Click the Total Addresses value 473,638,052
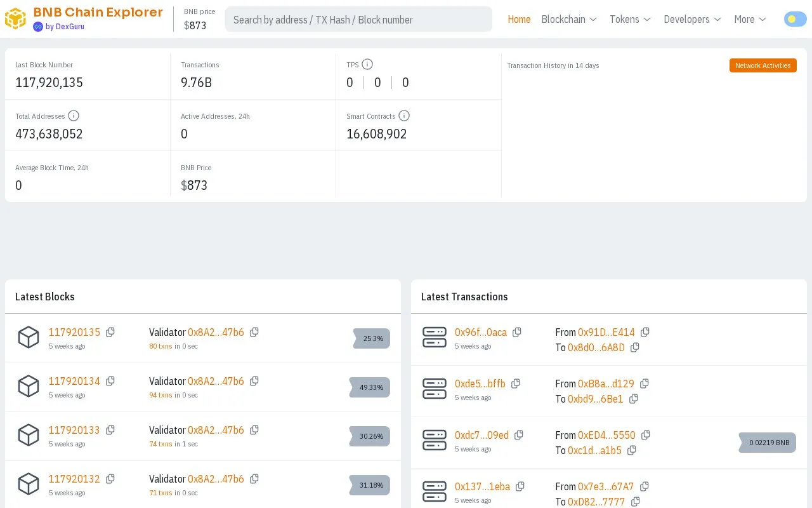The width and height of the screenshot is (812, 508). point(49,134)
